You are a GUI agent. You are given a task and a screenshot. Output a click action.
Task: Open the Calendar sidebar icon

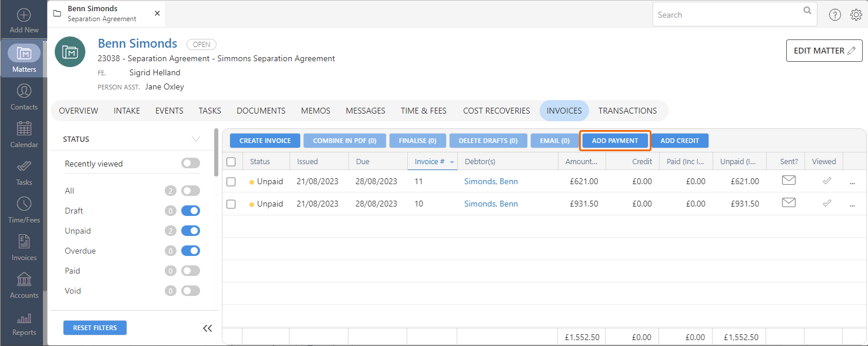click(x=24, y=128)
